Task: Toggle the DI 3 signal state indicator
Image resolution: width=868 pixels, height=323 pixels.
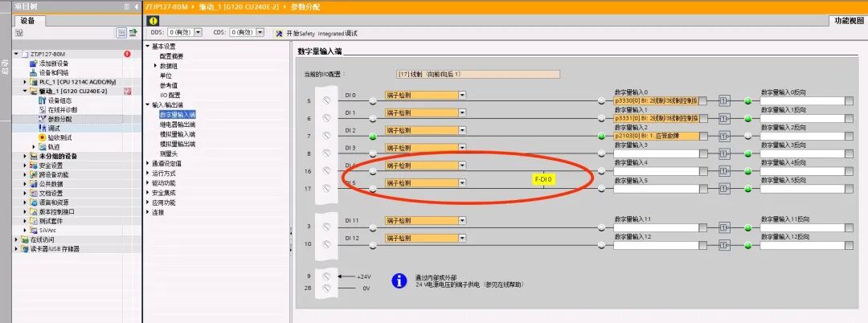Action: 373,153
